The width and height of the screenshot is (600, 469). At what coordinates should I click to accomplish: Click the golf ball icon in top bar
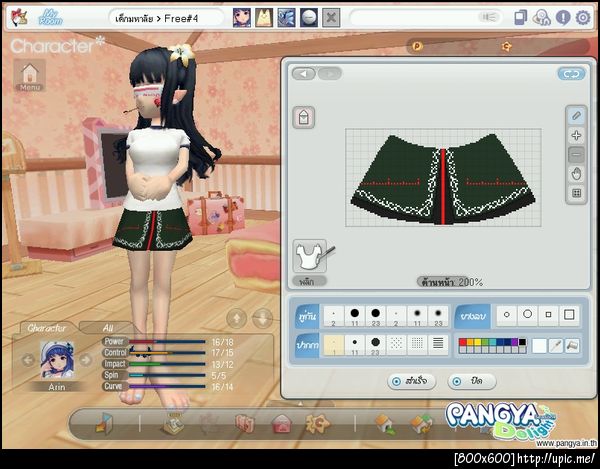308,18
